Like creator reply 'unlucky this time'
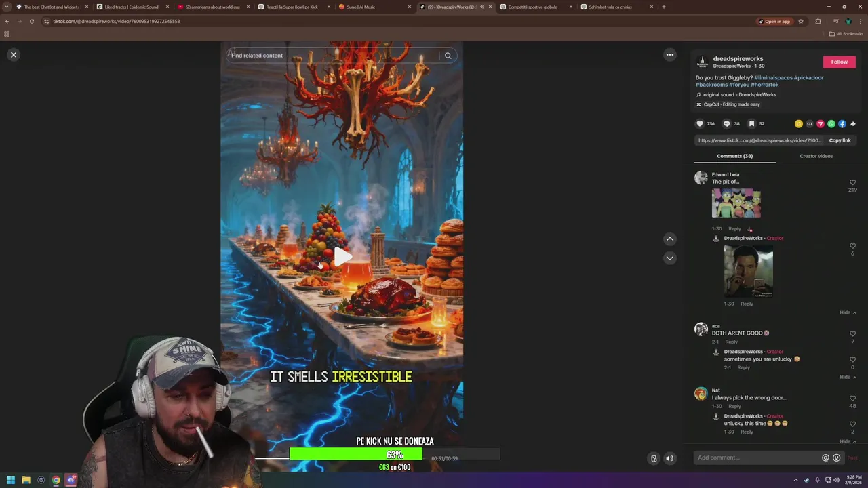The height and width of the screenshot is (488, 868). [x=853, y=424]
